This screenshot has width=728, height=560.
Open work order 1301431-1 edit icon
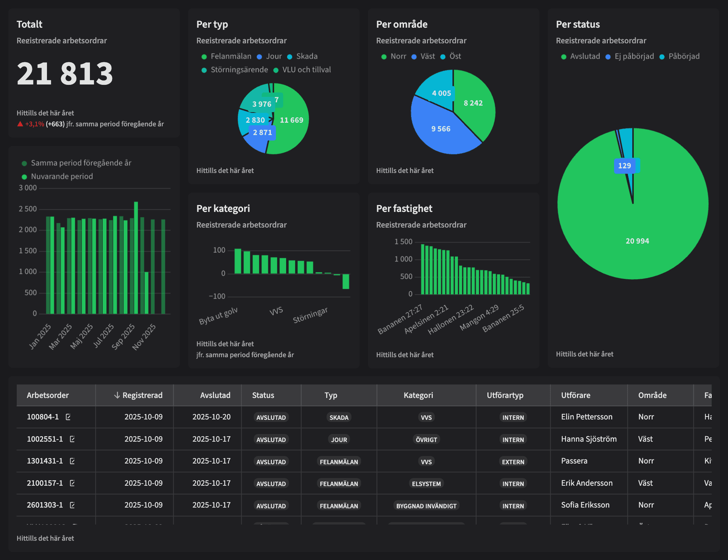coord(72,461)
